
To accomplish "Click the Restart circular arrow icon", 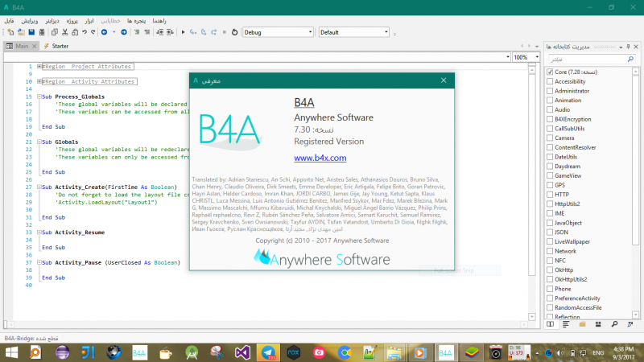I will (234, 32).
